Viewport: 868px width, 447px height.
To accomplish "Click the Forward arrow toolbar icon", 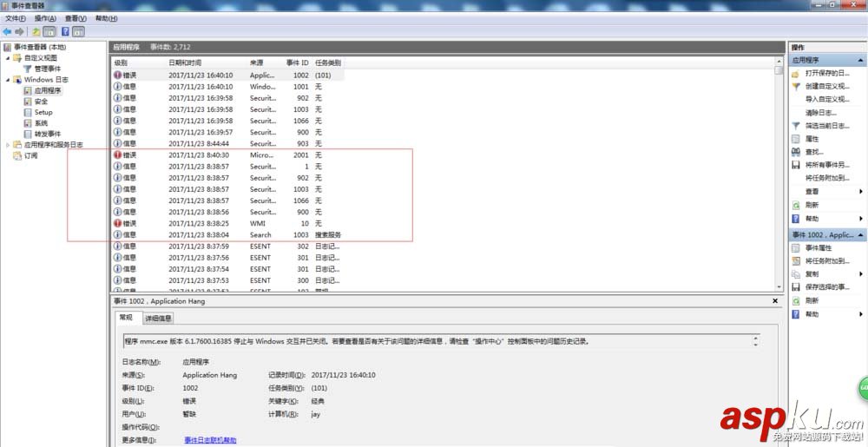I will pyautogui.click(x=19, y=32).
